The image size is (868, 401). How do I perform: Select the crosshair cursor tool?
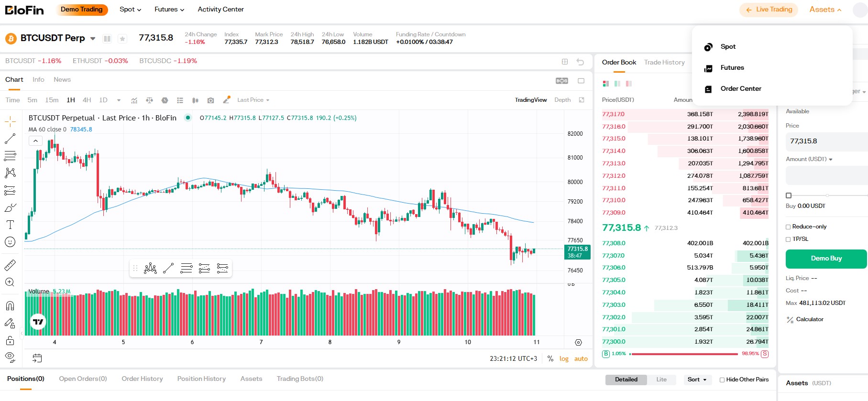click(10, 121)
